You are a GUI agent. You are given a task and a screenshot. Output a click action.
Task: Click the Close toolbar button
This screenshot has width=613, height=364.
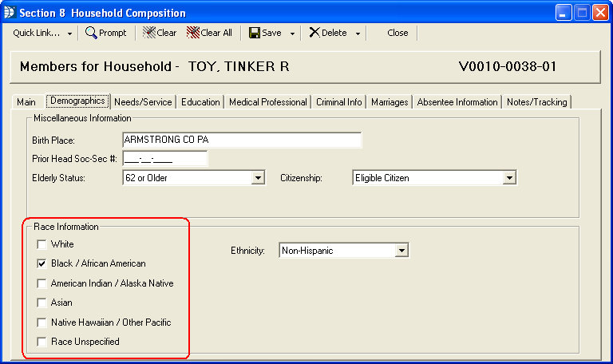(x=397, y=33)
